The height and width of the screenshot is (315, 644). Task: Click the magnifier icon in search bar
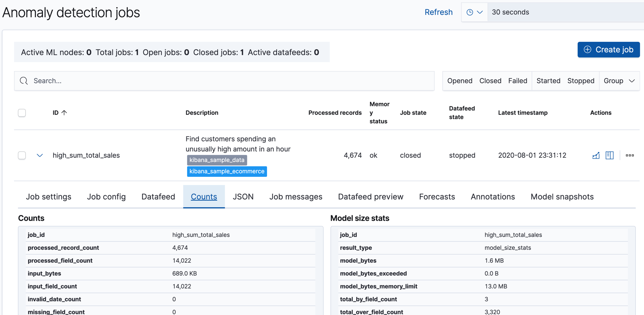tap(24, 81)
